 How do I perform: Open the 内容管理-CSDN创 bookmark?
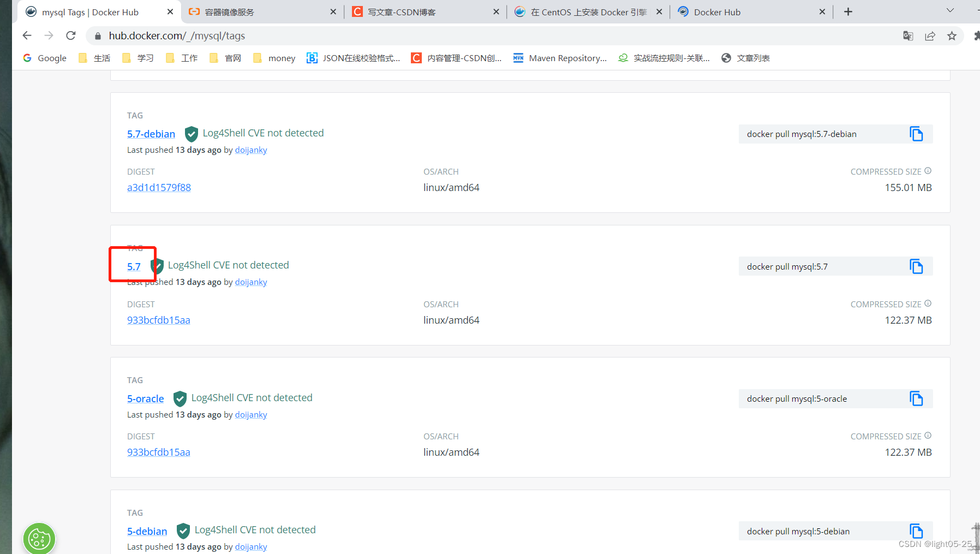click(456, 58)
